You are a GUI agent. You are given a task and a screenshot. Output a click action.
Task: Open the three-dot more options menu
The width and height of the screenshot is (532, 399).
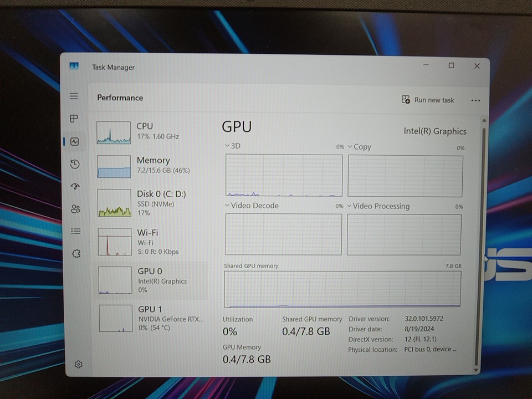pos(475,100)
